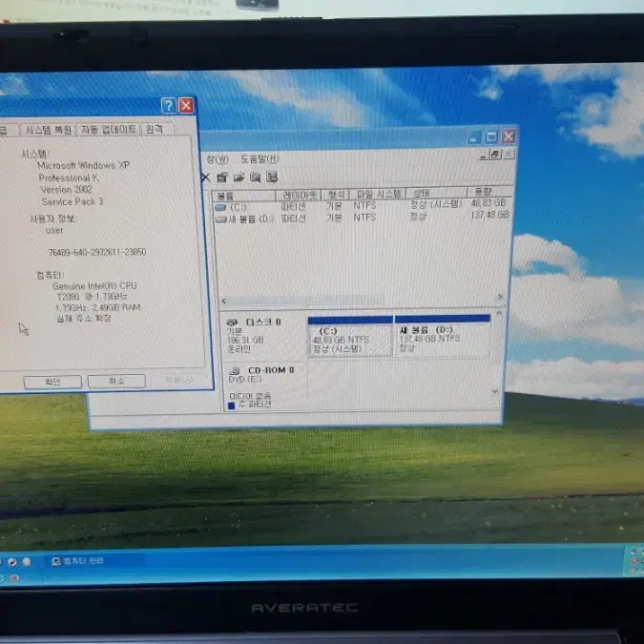This screenshot has height=644, width=644.
Task: Click the magnifier toolbar icon in Computer Management
Action: tap(256, 177)
